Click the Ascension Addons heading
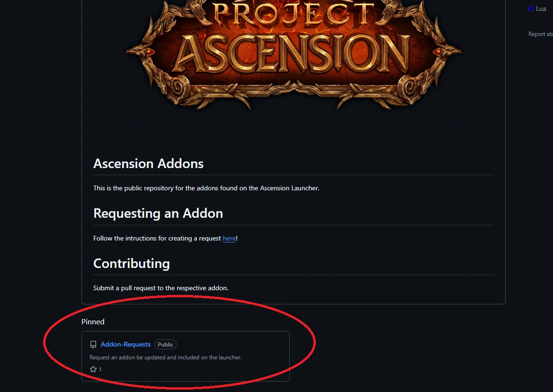553x392 pixels. tap(148, 163)
